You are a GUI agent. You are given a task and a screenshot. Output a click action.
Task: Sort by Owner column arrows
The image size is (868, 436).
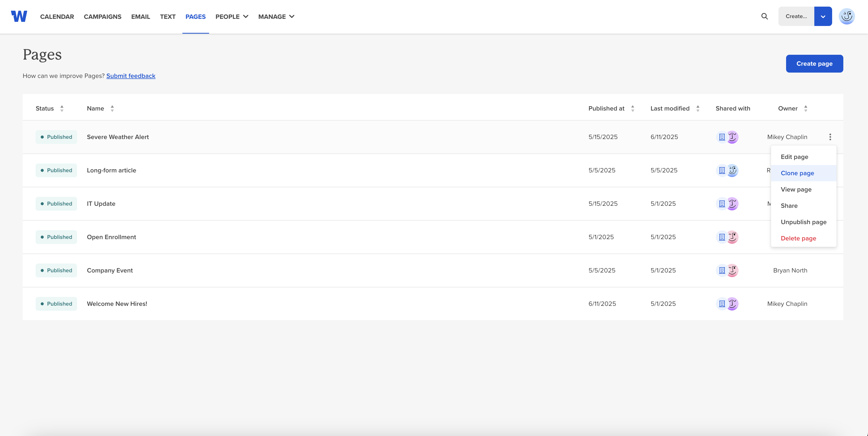[x=806, y=108]
